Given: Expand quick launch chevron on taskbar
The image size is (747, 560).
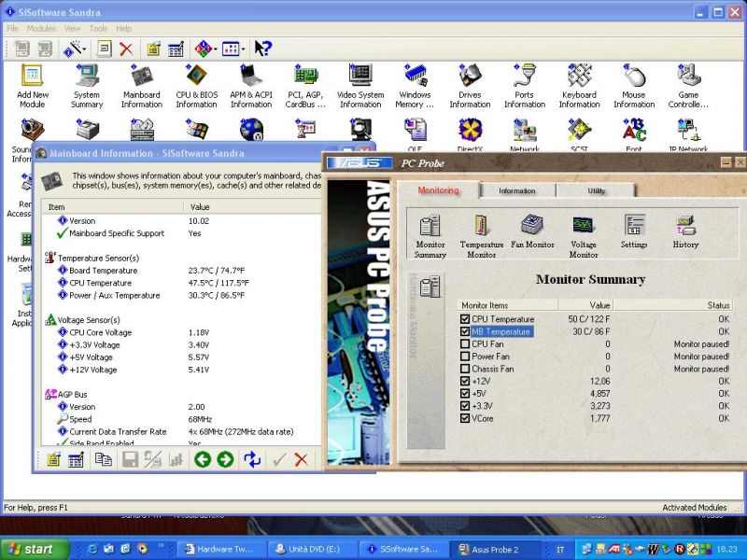Looking at the screenshot, I should (161, 546).
